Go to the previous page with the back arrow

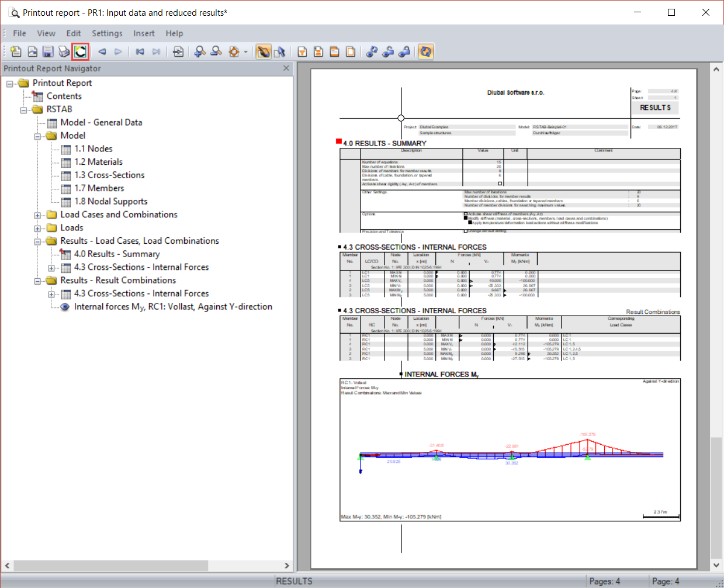click(101, 51)
